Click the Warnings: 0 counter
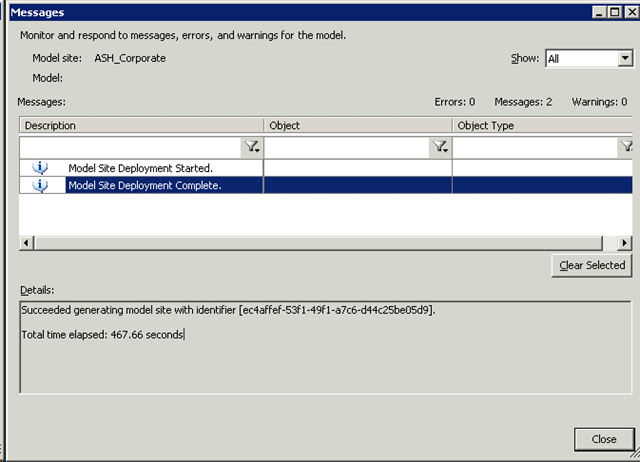Screen dimensions: 640x462 599,102
